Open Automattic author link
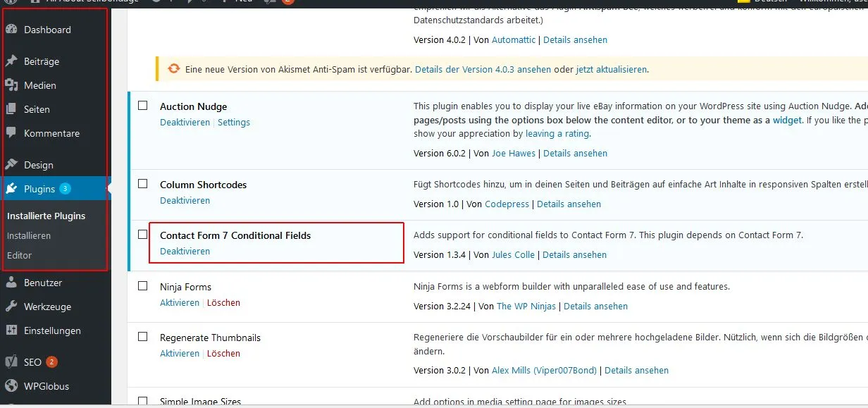This screenshot has width=868, height=408. tap(514, 39)
